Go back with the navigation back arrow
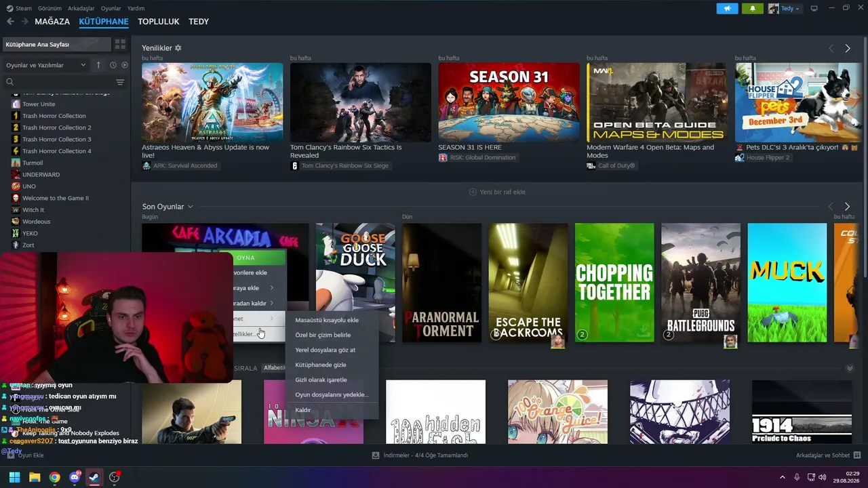The width and height of the screenshot is (868, 488). tap(10, 22)
